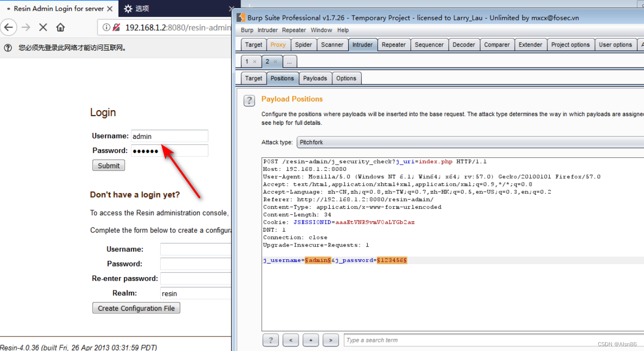Close Intruder attack tab 2
644x351 pixels.
click(275, 62)
